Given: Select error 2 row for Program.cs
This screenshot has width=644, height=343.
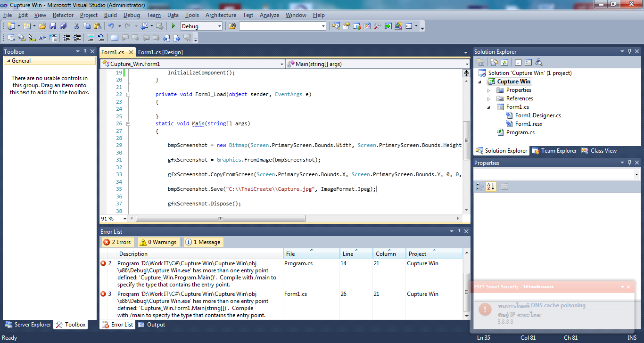Looking at the screenshot, I should pyautogui.click(x=281, y=274).
